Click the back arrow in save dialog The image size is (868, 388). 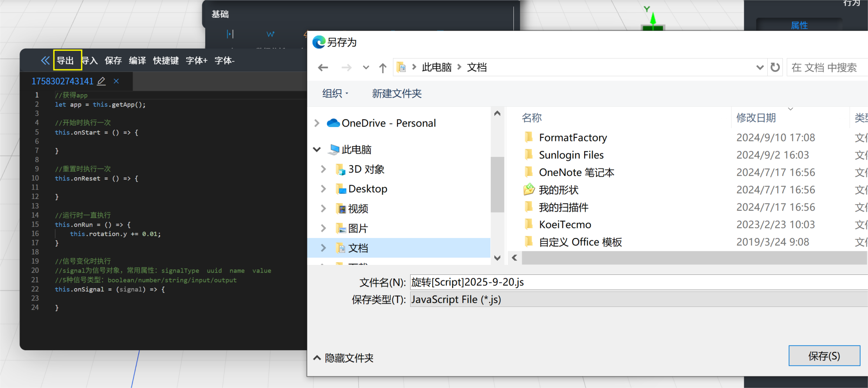323,68
